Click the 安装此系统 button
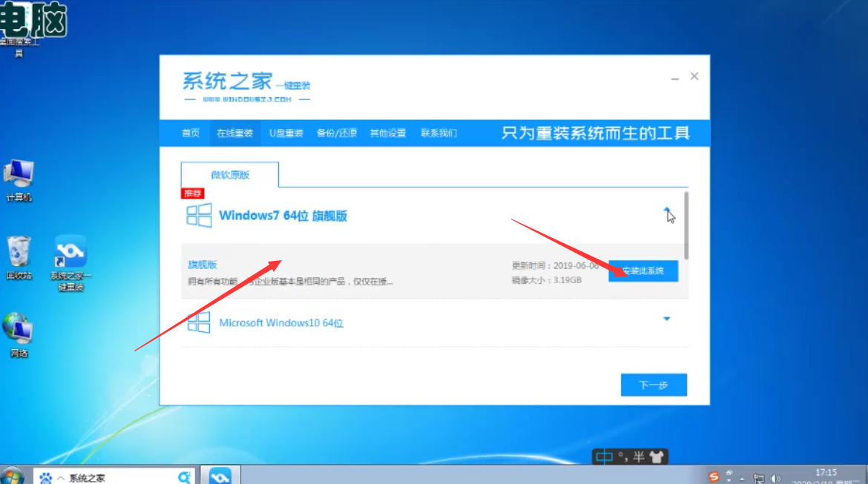868x484 pixels. (643, 271)
